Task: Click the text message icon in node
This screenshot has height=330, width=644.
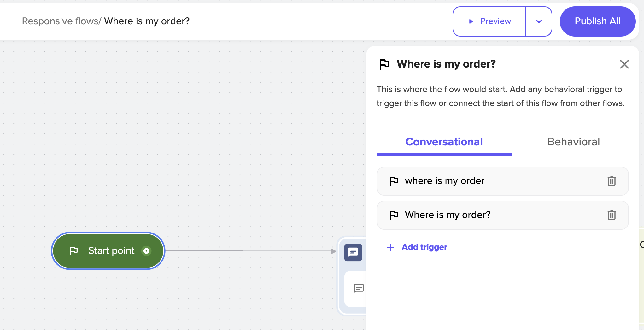Action: pos(359,288)
